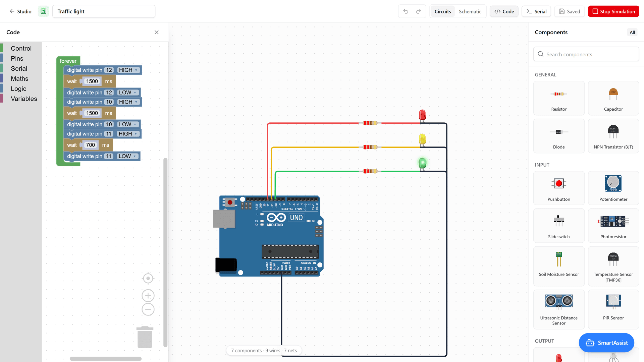Click the project name field Traffic light

pos(104,11)
